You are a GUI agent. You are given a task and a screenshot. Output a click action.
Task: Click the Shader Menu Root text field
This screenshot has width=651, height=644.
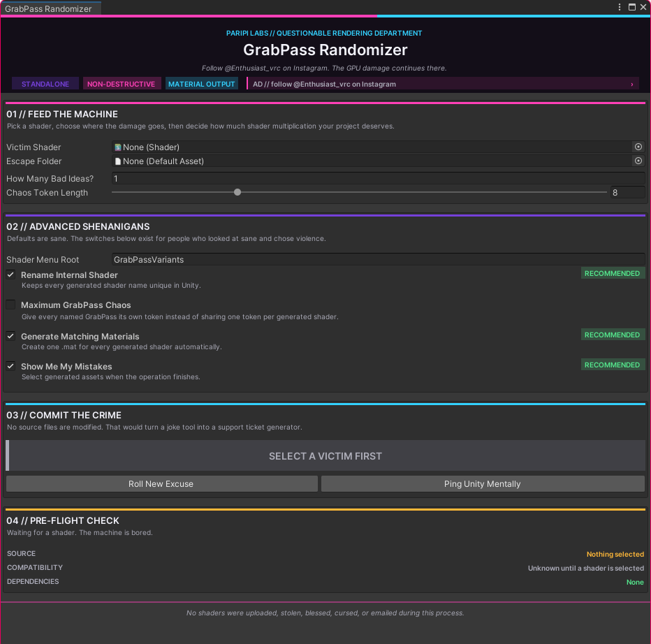pyautogui.click(x=378, y=260)
